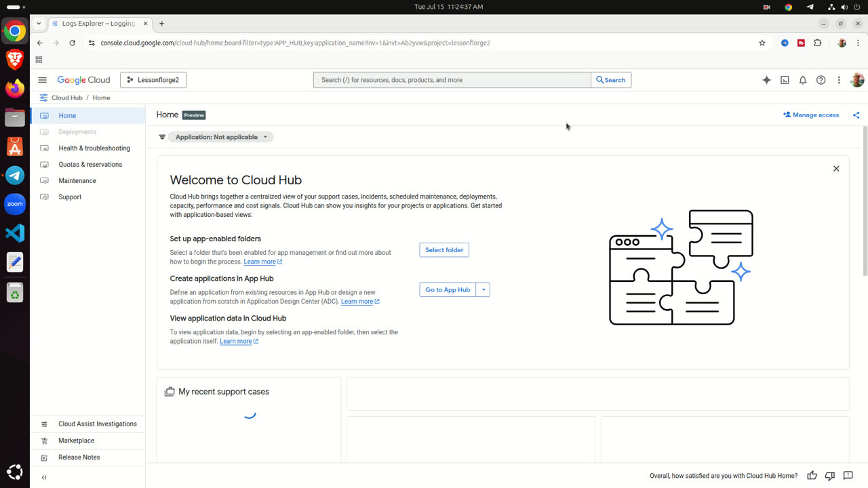
Task: Open the Lessonflorge2 project picker
Action: [153, 80]
